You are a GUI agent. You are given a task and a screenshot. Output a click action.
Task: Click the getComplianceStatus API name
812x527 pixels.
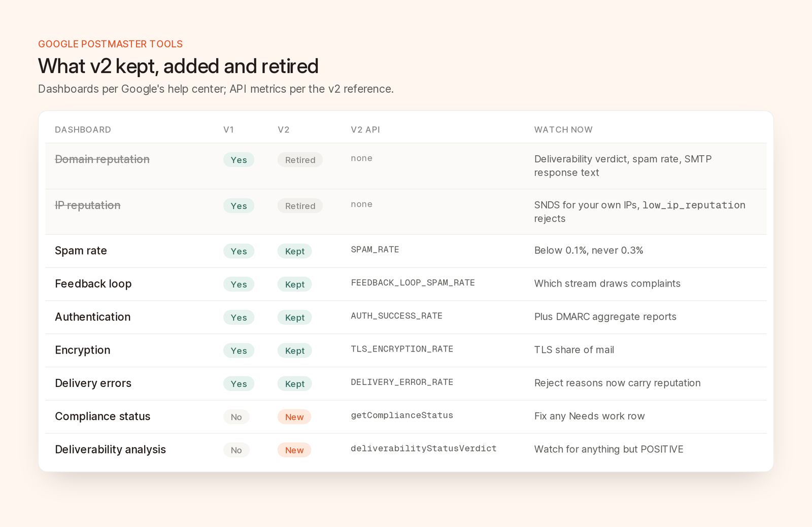[x=402, y=415]
